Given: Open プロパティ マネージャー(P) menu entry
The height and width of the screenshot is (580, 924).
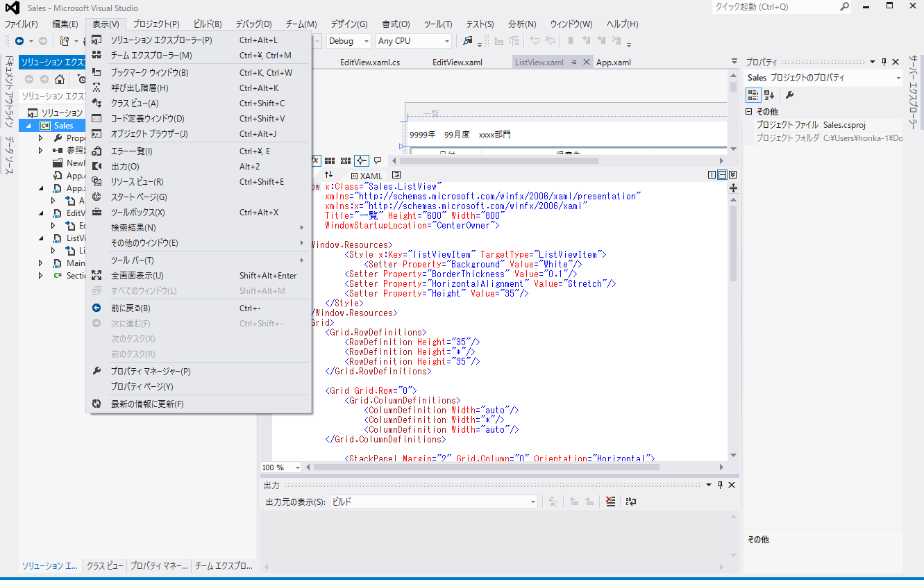Looking at the screenshot, I should (x=199, y=372).
